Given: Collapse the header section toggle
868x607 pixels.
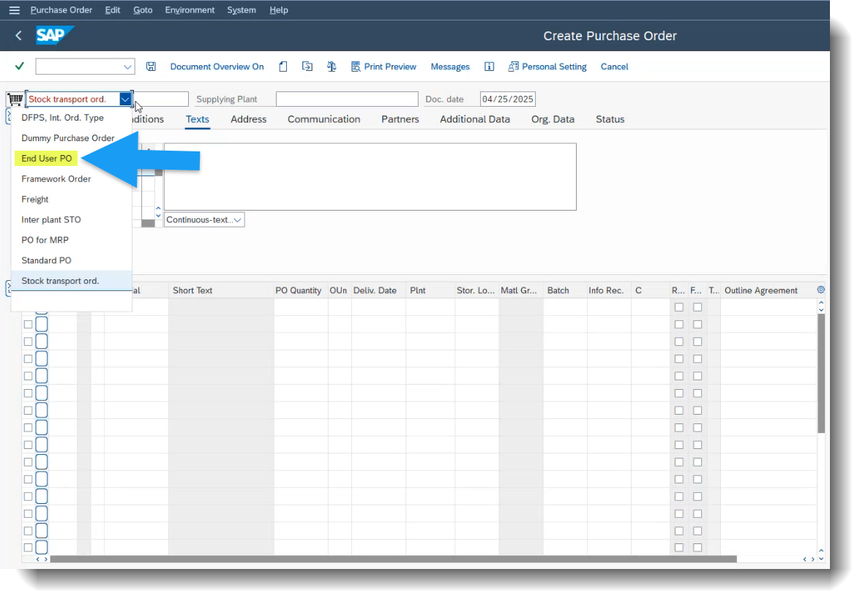Looking at the screenshot, I should coord(8,116).
